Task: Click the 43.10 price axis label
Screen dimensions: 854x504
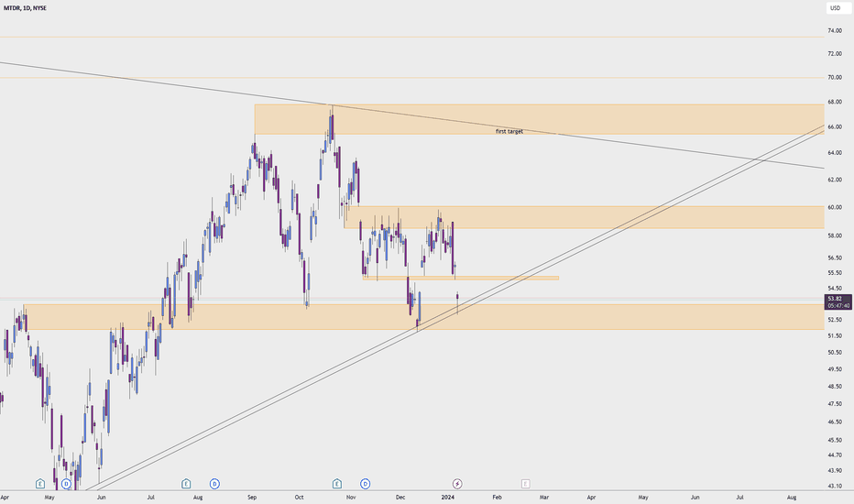Action: pos(835,486)
